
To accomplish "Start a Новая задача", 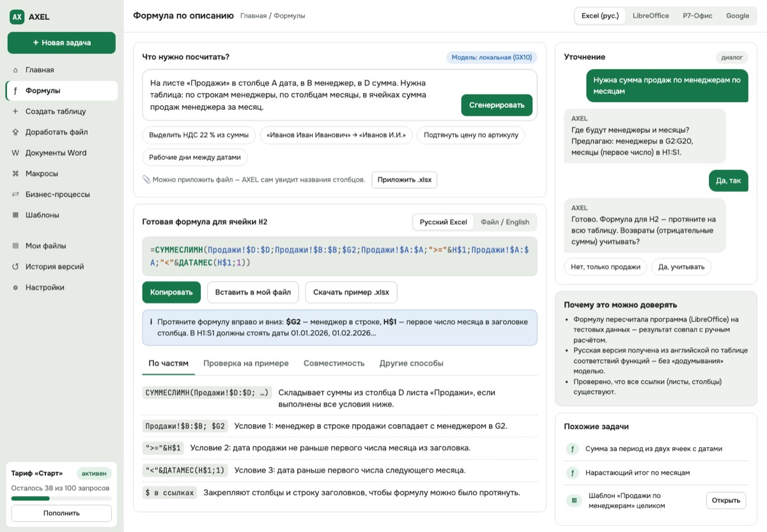I will pyautogui.click(x=61, y=43).
